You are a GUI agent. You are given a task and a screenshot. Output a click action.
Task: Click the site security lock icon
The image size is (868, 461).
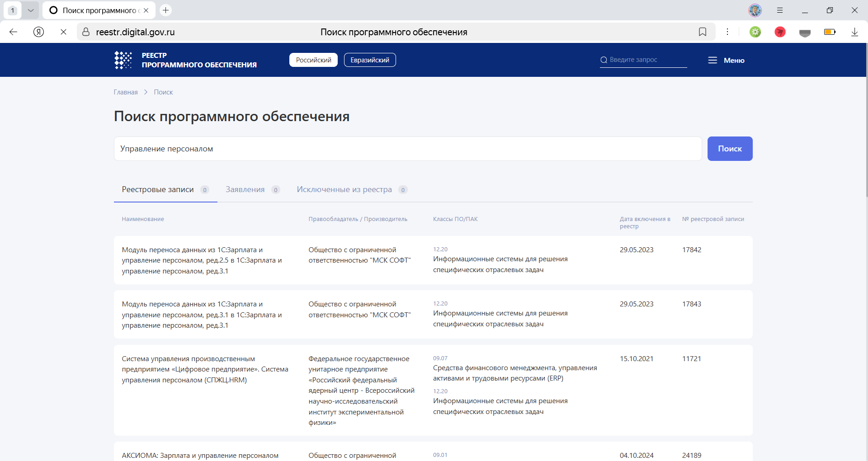click(x=86, y=32)
